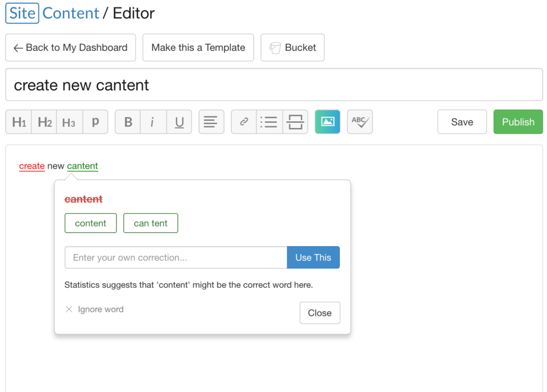
Task: Apply Heading 1 formatting
Action: pos(19,122)
